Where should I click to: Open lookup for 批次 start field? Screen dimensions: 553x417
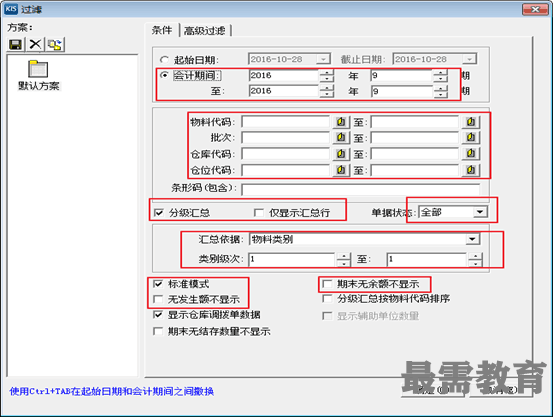click(341, 138)
